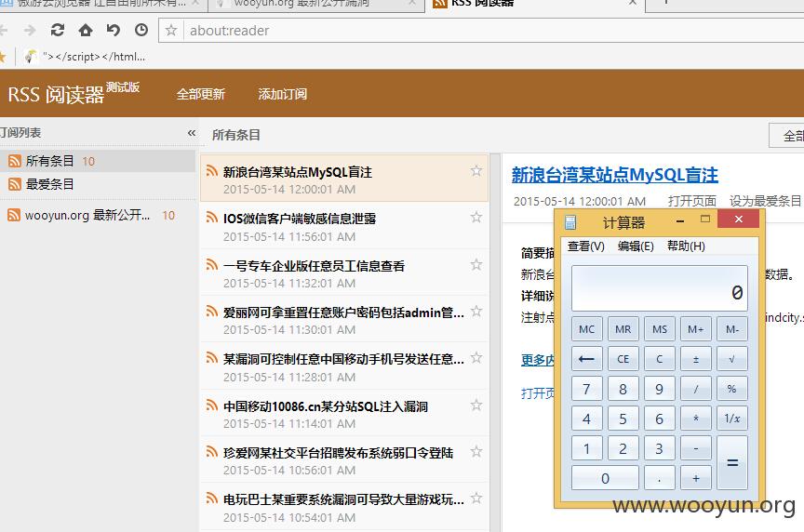Click digit 0 in the Calculator
804x532 pixels.
coord(605,478)
